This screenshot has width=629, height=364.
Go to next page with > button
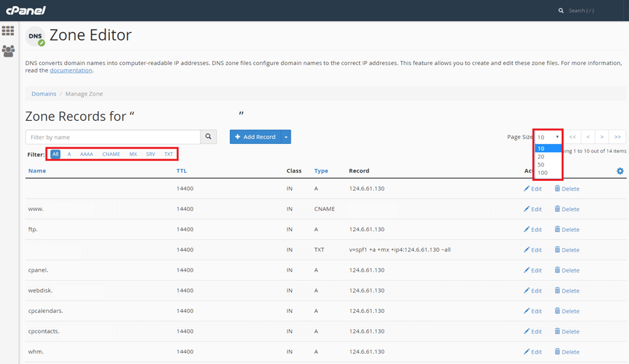(602, 137)
